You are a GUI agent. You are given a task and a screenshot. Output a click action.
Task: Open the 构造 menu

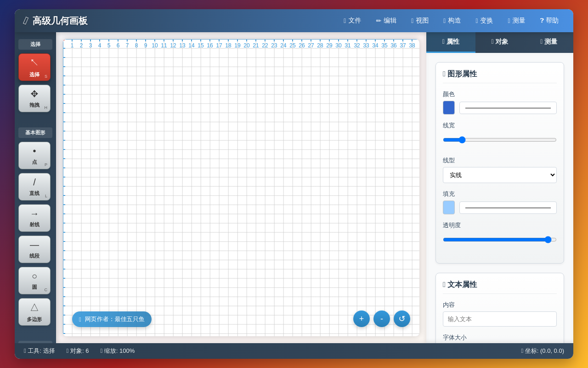[452, 21]
